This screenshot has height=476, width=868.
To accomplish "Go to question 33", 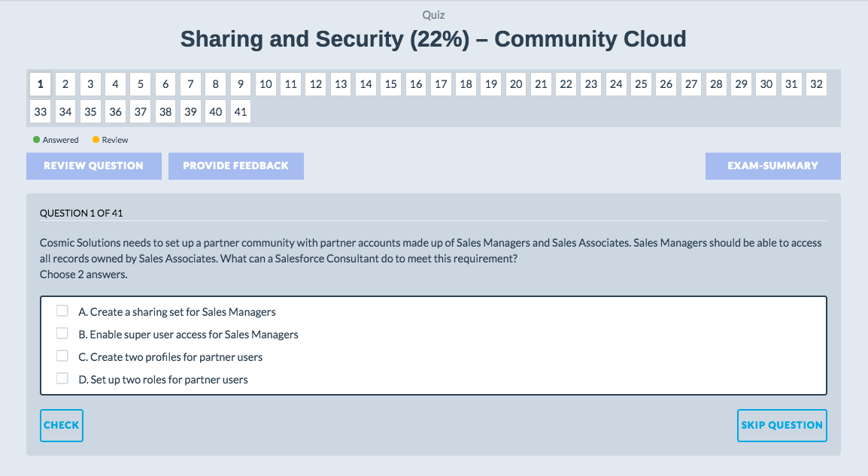I will pos(41,112).
